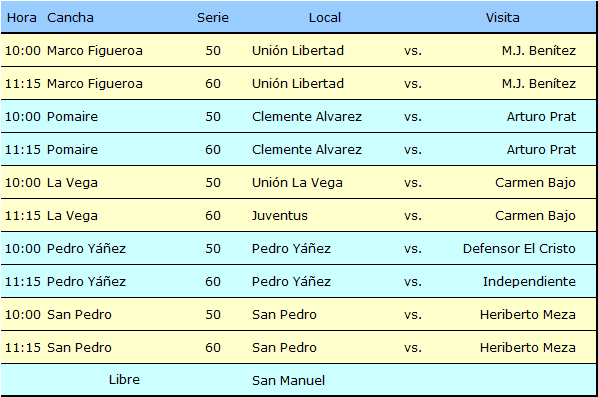Select the 11:15 Pedro Yáñez cancha cell
The width and height of the screenshot is (598, 397).
[86, 281]
